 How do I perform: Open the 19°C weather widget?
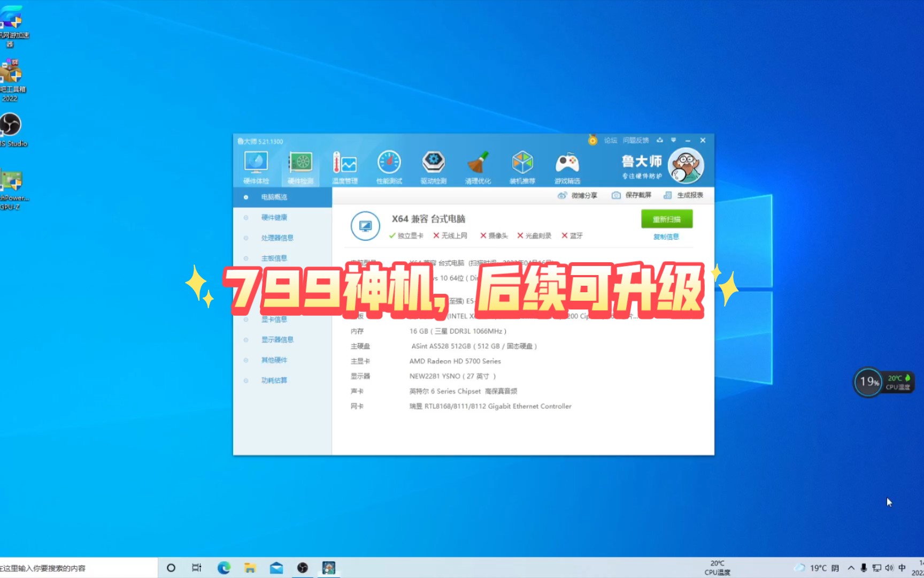(x=817, y=568)
